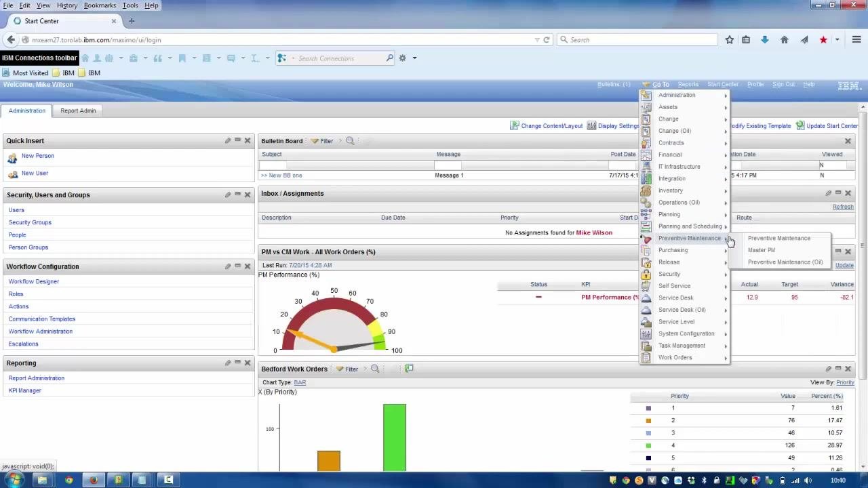This screenshot has height=488, width=868.
Task: Open the Firefox Bookmarks menu
Action: click(x=100, y=5)
